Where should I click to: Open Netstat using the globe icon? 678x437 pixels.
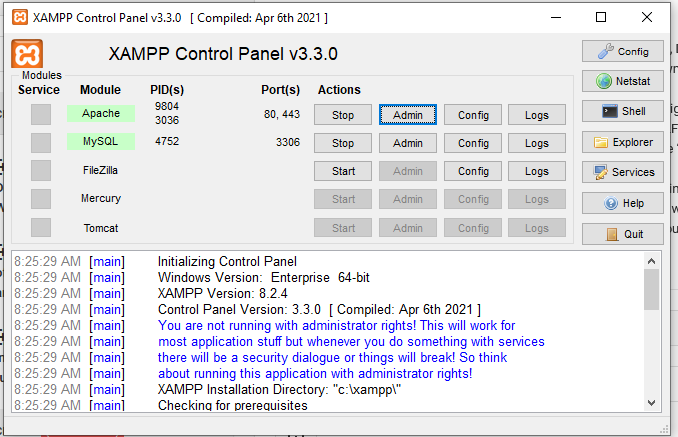coord(623,81)
